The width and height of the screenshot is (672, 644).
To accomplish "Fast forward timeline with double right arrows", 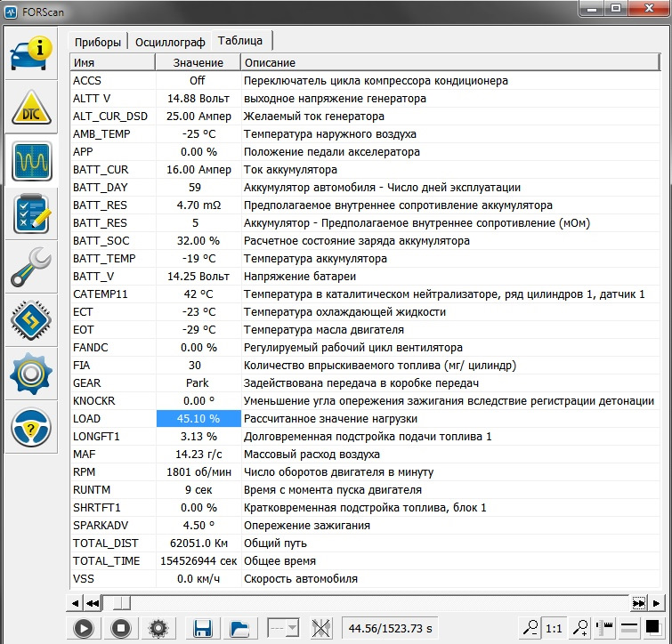I will point(638,603).
